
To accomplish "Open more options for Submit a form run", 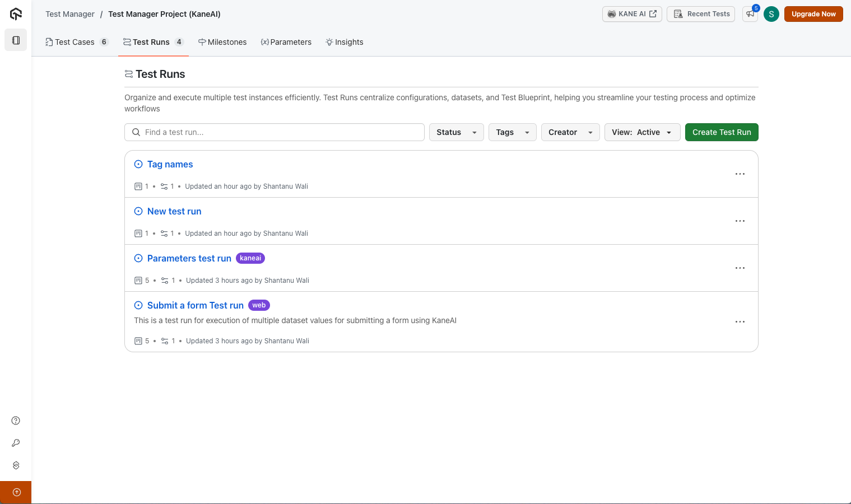I will [740, 322].
